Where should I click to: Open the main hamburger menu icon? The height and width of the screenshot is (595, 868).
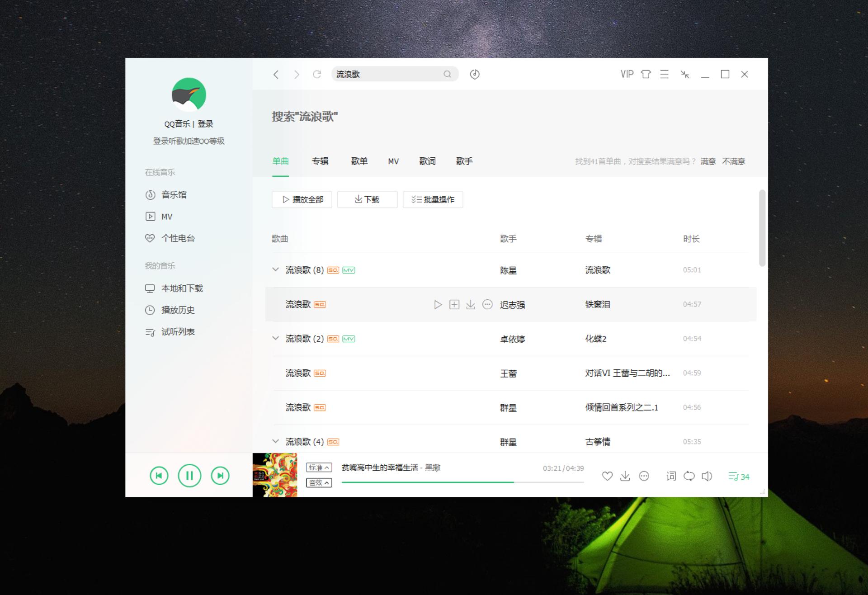click(664, 74)
